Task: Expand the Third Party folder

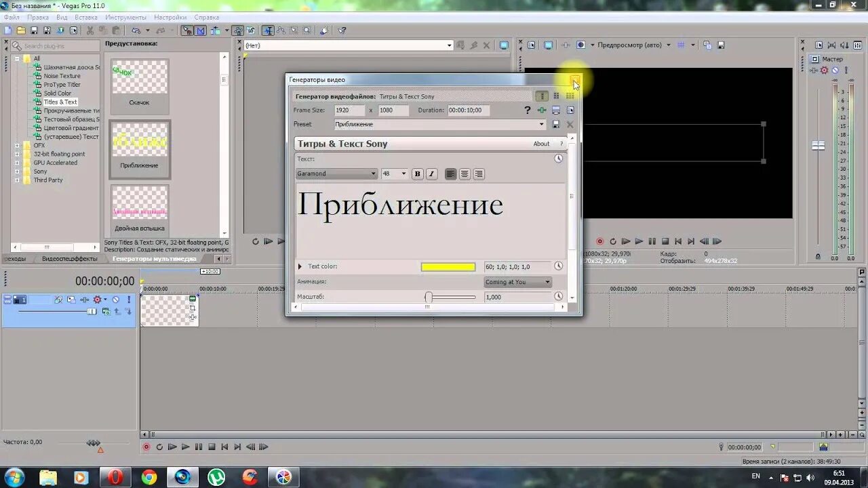Action: click(18, 180)
